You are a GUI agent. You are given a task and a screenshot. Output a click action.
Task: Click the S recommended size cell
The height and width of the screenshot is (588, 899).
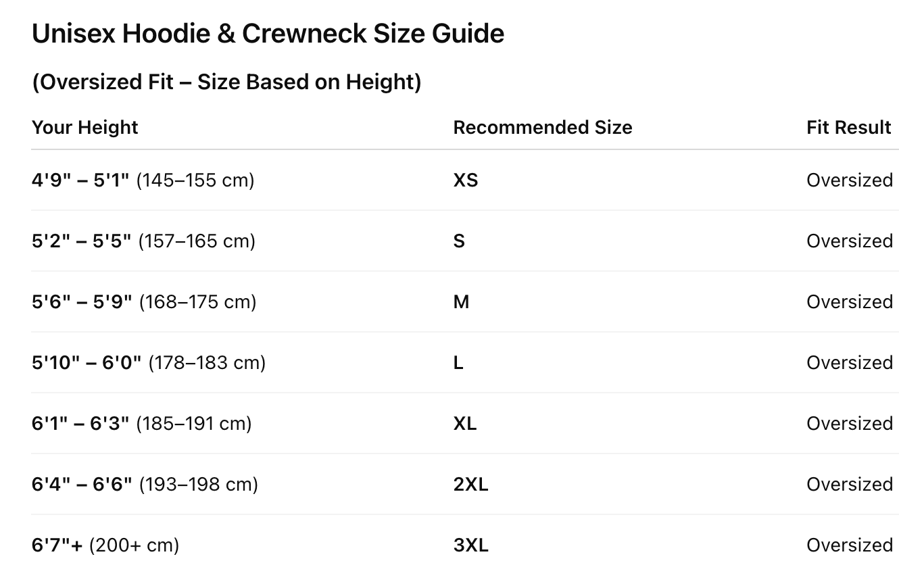coord(459,241)
